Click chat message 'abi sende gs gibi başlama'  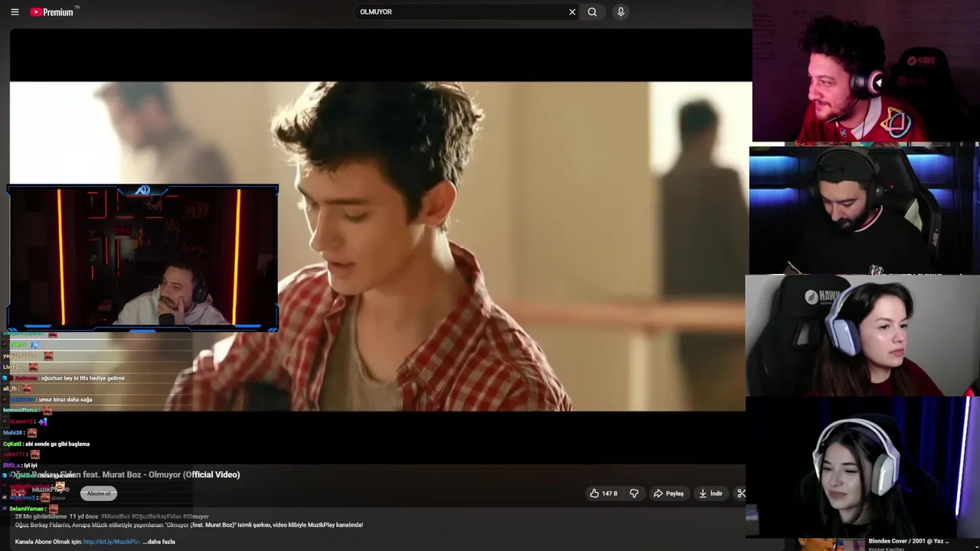tap(57, 444)
